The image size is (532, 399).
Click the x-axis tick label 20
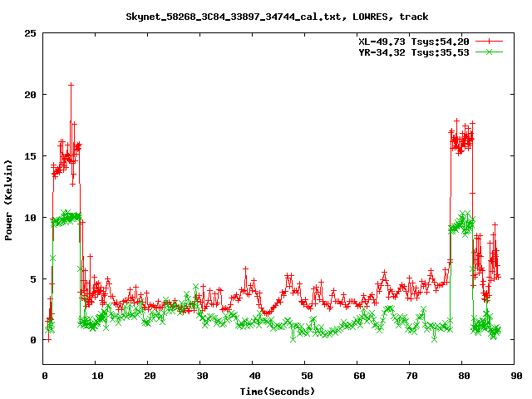pyautogui.click(x=150, y=376)
